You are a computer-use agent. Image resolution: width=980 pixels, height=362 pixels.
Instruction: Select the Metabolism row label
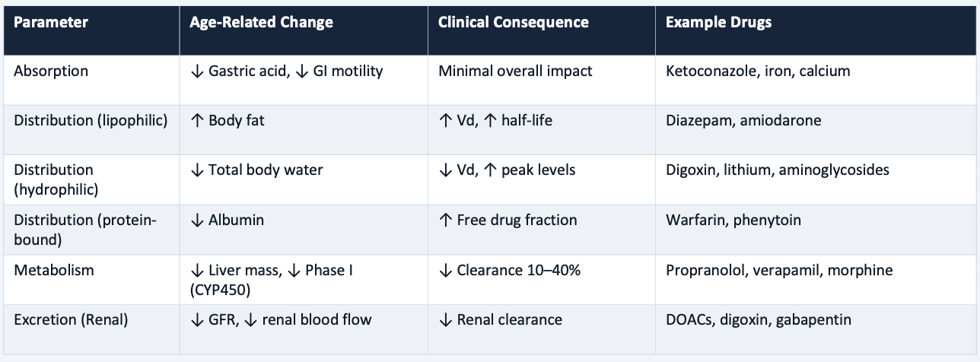pos(52,270)
